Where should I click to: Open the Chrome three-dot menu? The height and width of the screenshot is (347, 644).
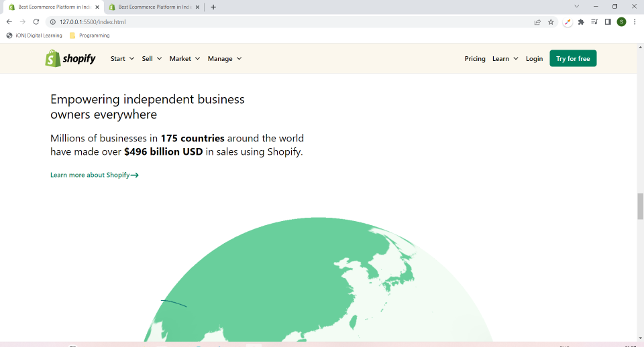coord(635,21)
